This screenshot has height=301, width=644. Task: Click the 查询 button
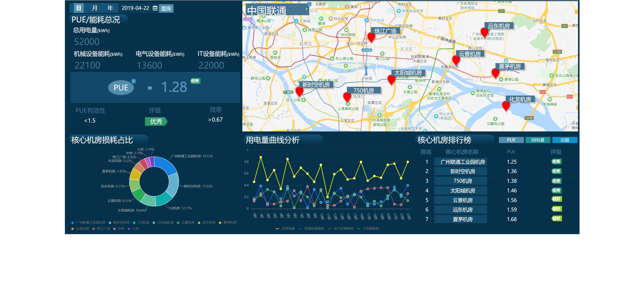(x=166, y=9)
